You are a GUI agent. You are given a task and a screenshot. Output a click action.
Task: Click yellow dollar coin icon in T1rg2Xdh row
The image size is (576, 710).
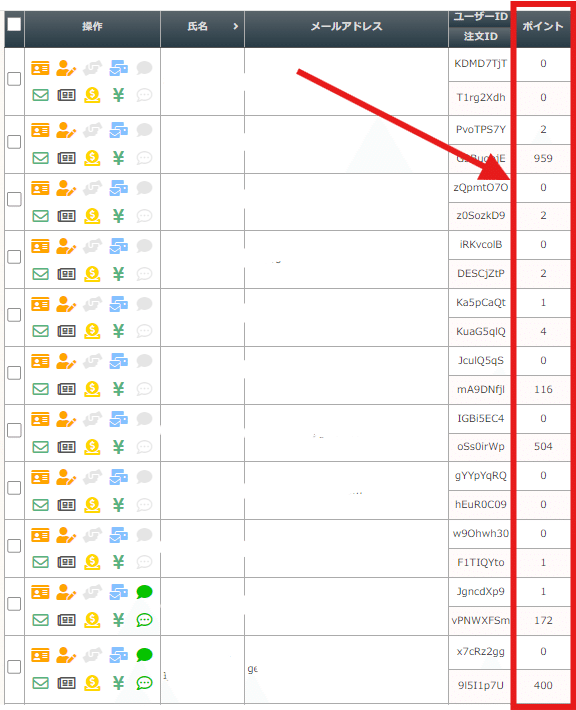pyautogui.click(x=92, y=95)
